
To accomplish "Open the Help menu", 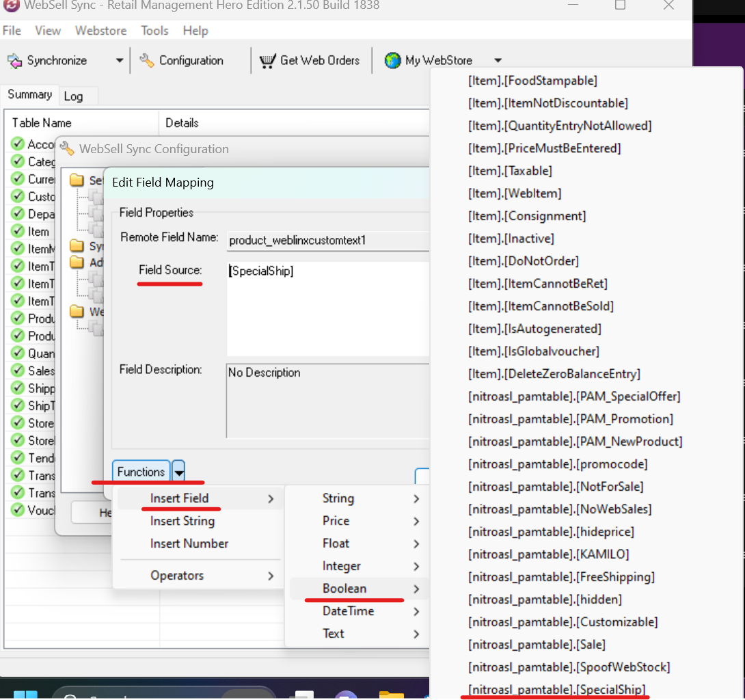I will pos(195,31).
